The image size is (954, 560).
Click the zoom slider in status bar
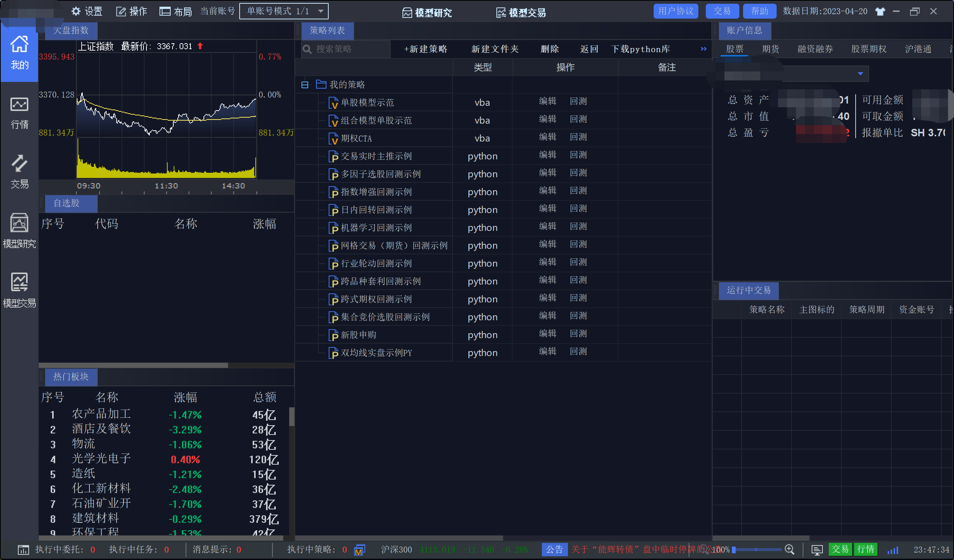click(x=757, y=550)
